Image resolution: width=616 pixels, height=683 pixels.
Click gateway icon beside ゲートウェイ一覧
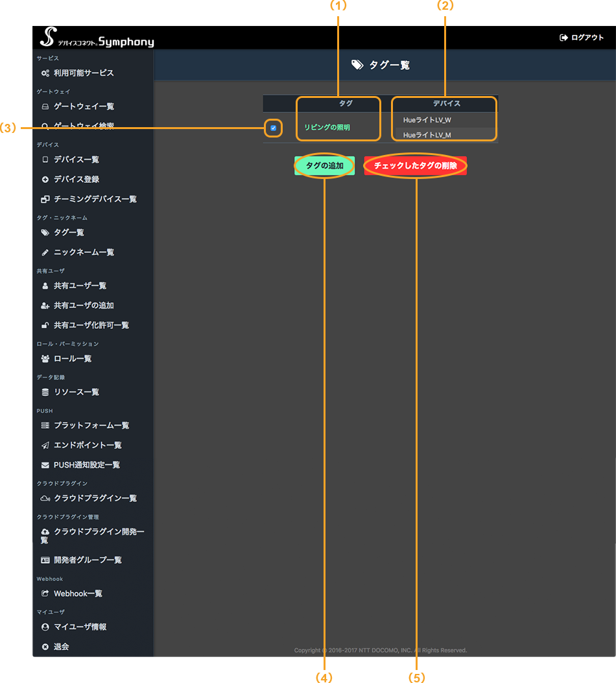(x=45, y=107)
